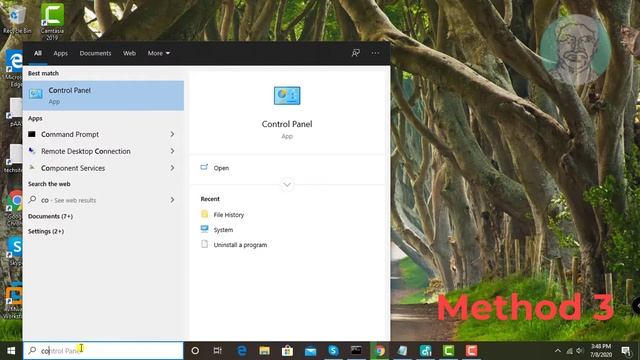The image size is (640, 360).
Task: Open Skype from taskbar
Action: pyautogui.click(x=333, y=351)
